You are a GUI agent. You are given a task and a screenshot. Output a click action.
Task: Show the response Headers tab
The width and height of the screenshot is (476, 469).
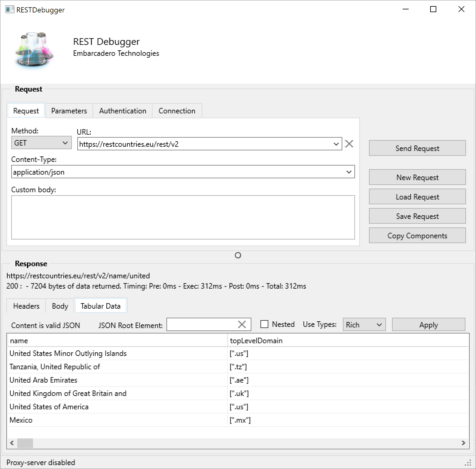tap(26, 306)
